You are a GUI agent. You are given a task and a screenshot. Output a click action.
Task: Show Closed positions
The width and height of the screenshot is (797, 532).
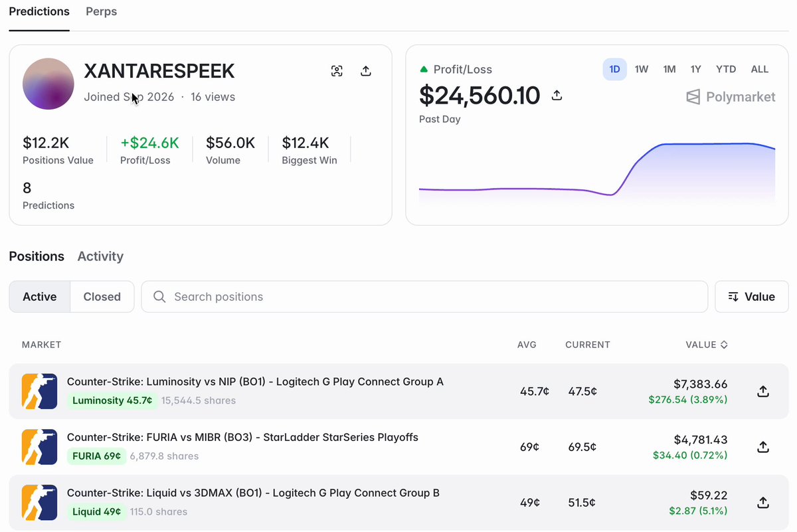[x=102, y=297]
